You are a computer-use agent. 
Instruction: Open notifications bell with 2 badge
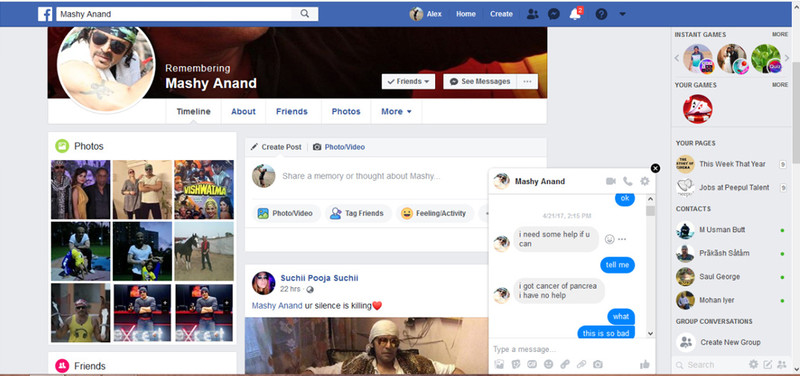(576, 14)
